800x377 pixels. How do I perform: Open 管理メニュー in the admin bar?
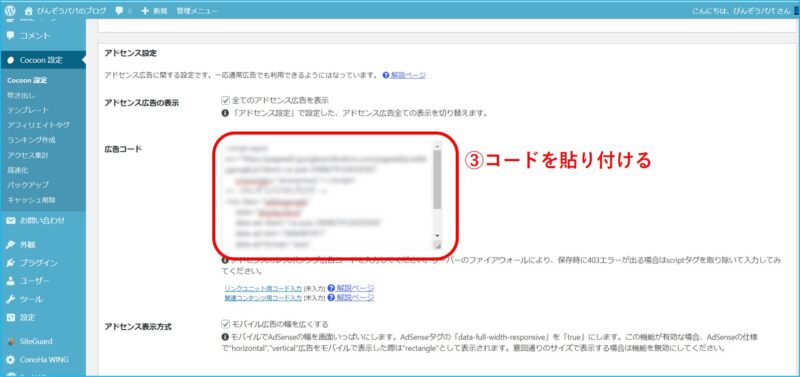click(197, 11)
